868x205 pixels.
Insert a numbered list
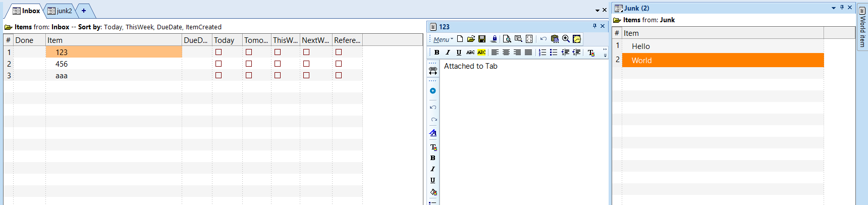[542, 53]
